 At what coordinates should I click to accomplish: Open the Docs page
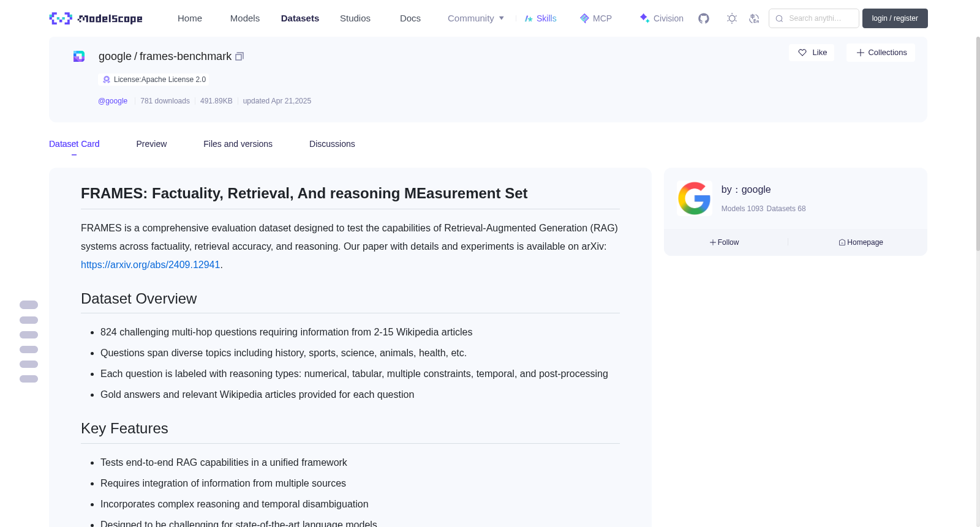[x=410, y=18]
